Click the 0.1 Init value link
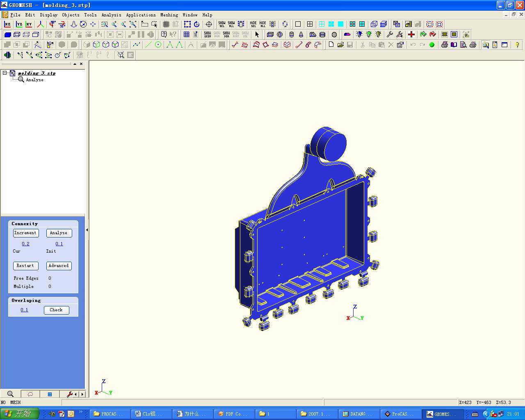Screen dimensions: 525x420 pos(59,244)
